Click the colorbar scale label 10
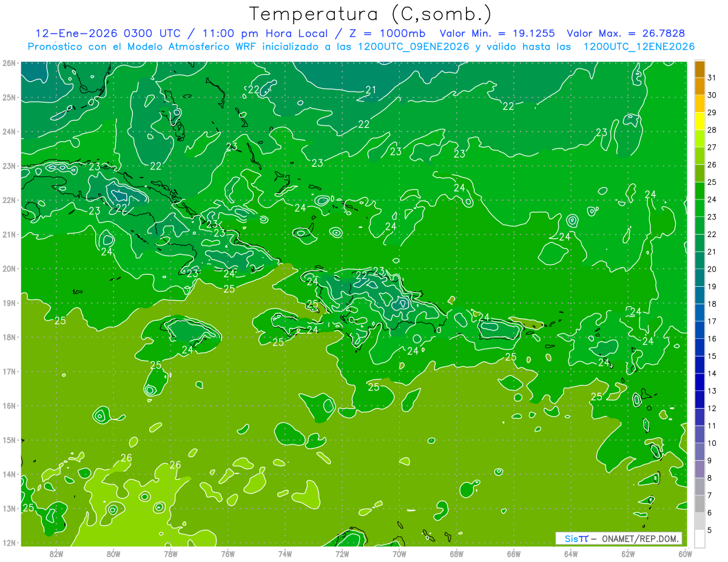The width and height of the screenshot is (728, 562). (712, 443)
